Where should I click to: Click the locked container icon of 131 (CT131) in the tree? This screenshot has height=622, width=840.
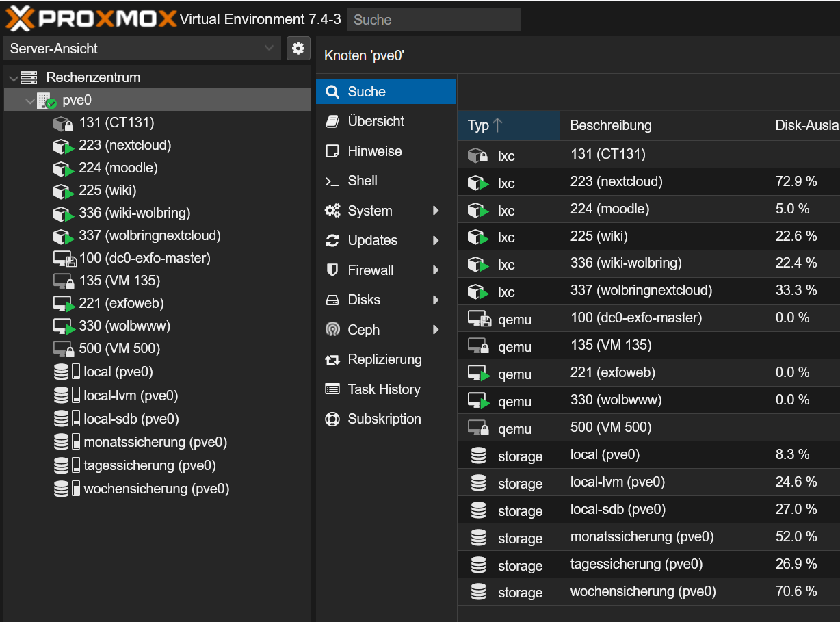click(63, 123)
